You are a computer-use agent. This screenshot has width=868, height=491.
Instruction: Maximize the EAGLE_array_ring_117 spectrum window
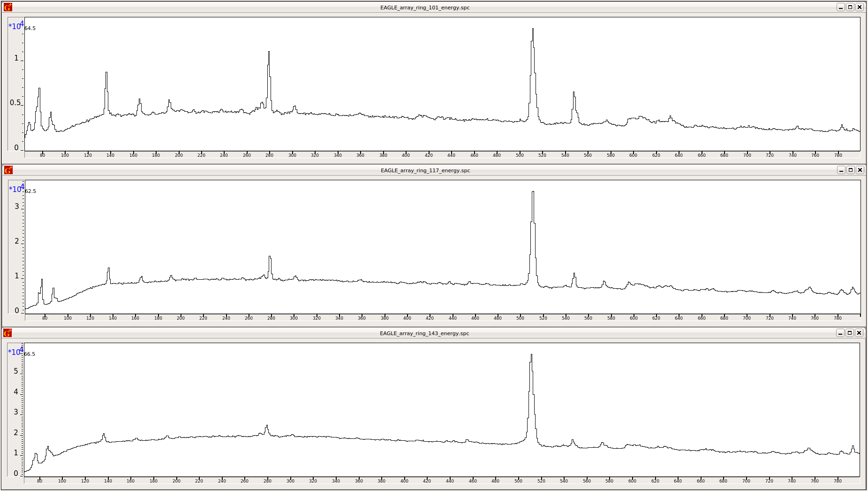tap(850, 170)
